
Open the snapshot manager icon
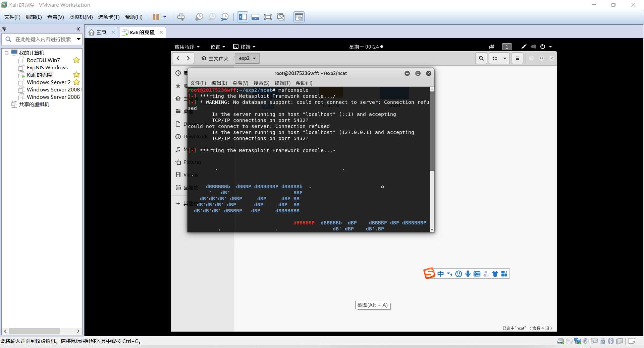click(225, 17)
